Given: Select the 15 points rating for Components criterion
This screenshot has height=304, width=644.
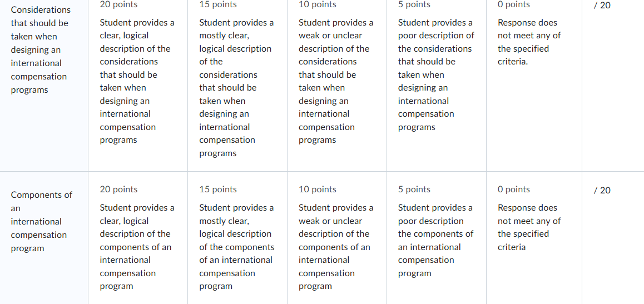Looking at the screenshot, I should click(x=237, y=238).
